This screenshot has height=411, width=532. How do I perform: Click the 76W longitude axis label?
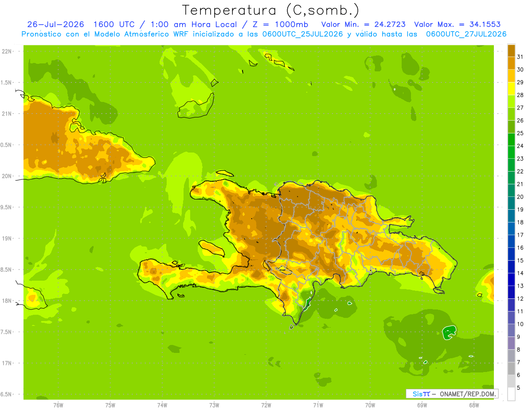[58, 405]
